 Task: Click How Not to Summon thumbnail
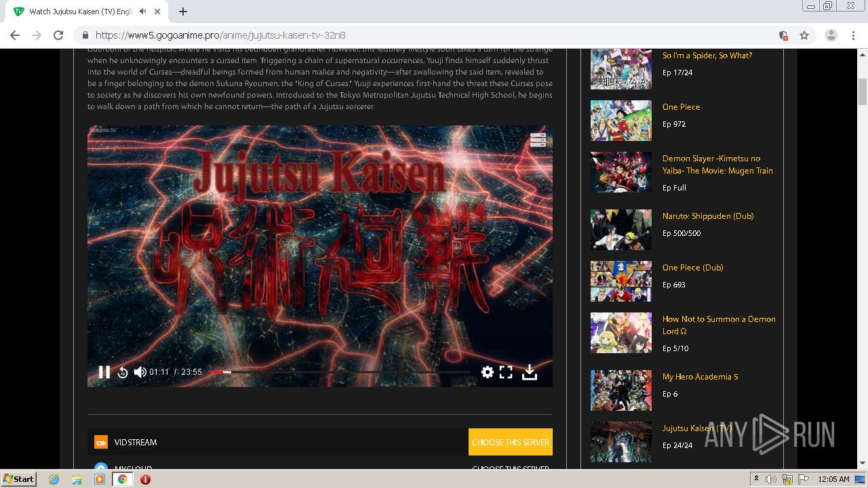click(x=621, y=333)
